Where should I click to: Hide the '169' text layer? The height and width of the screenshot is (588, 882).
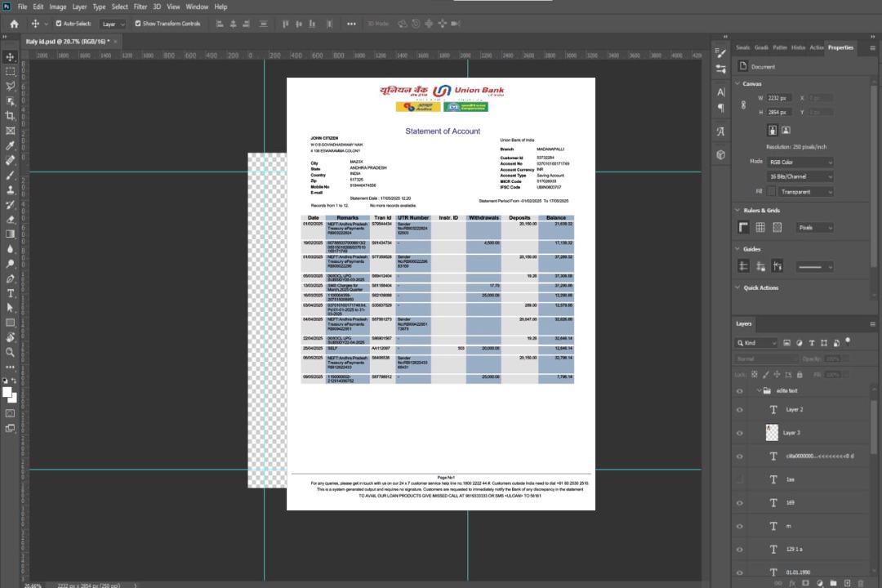[740, 503]
